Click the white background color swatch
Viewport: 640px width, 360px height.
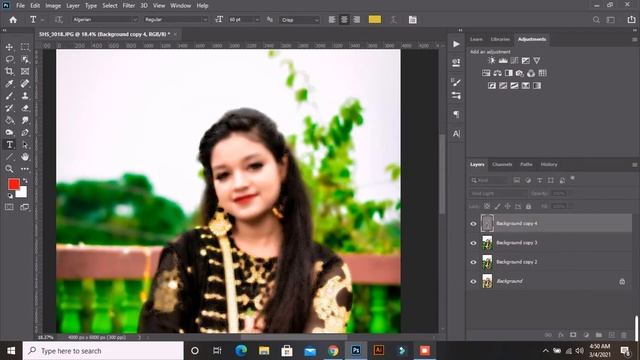coord(23,193)
